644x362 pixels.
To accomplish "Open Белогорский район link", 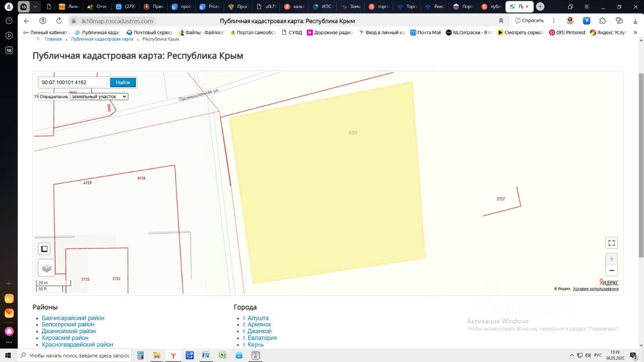I will pyautogui.click(x=68, y=325).
